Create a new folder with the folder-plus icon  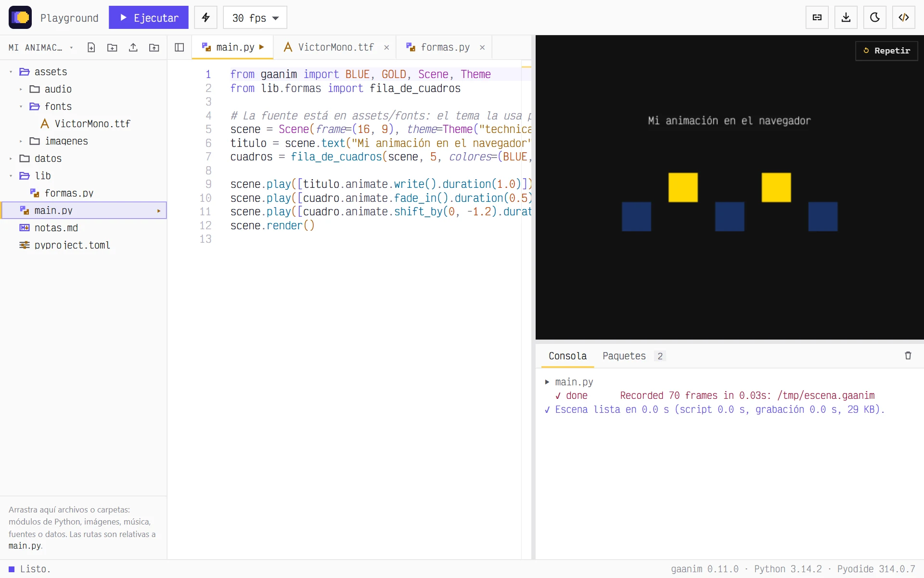tap(112, 47)
